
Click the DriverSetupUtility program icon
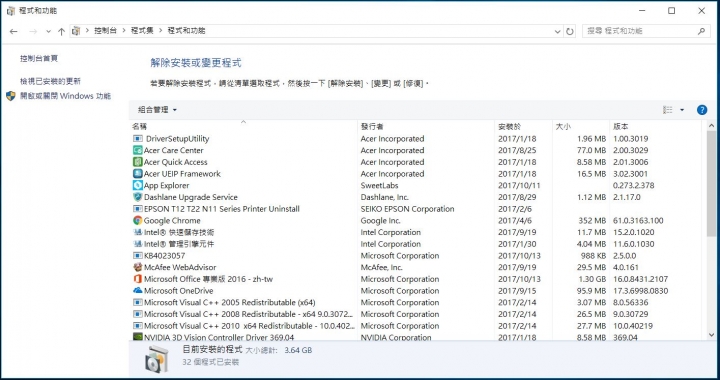[x=138, y=139]
